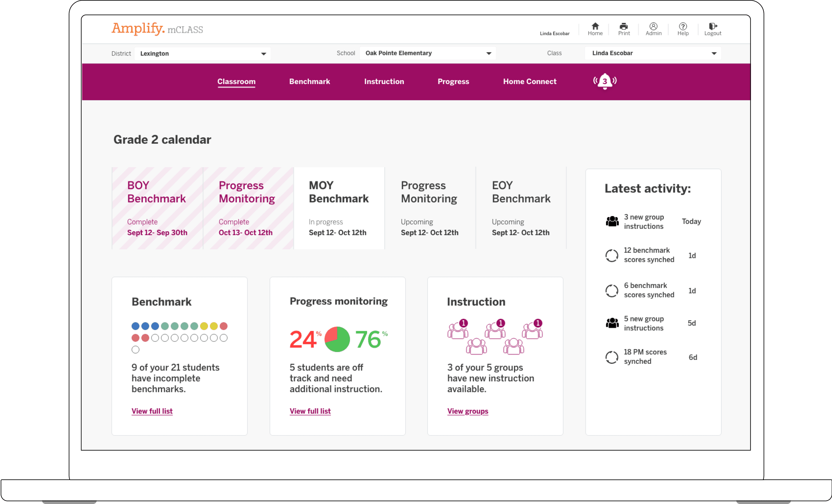Click View full list under Progress monitoring
The height and width of the screenshot is (504, 832).
tap(310, 411)
